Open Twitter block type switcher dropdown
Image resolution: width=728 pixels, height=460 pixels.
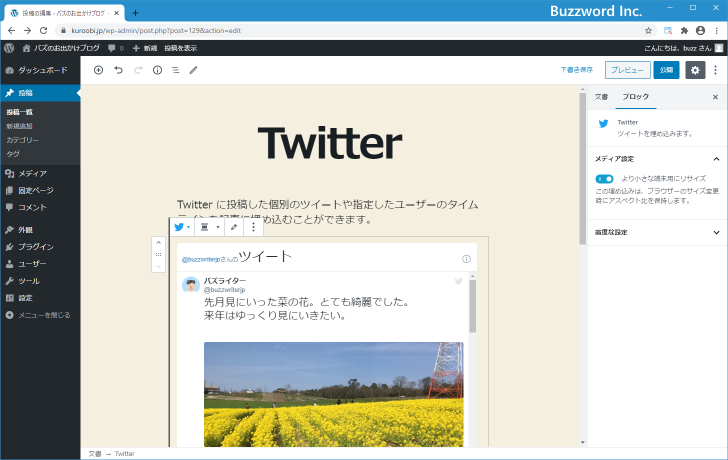182,227
